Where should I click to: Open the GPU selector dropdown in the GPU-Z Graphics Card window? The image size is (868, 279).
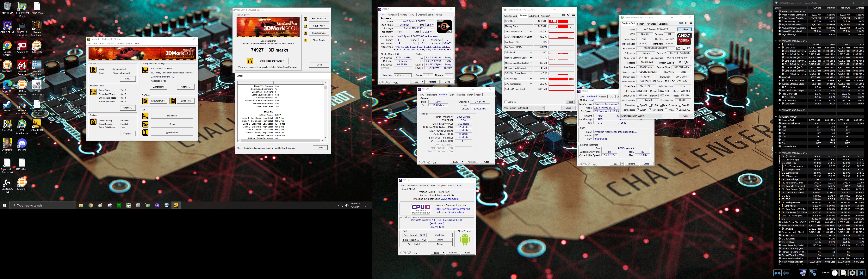click(641, 116)
